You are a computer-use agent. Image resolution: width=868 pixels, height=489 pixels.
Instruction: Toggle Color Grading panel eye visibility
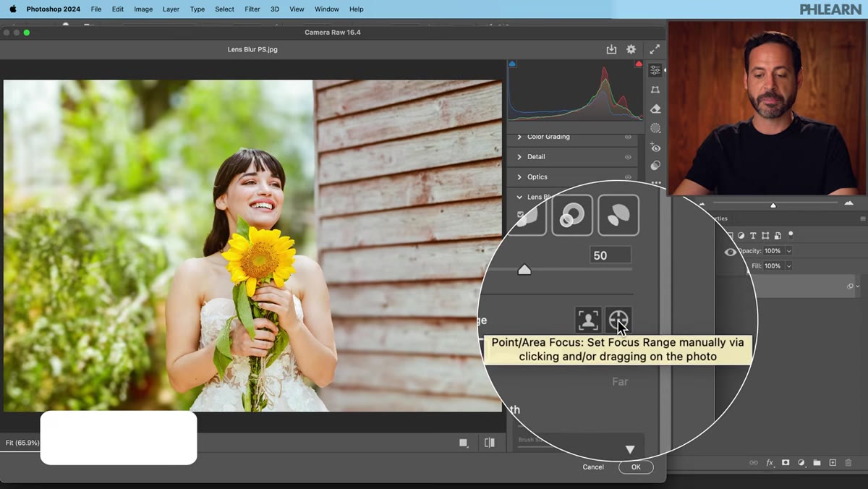pos(628,137)
